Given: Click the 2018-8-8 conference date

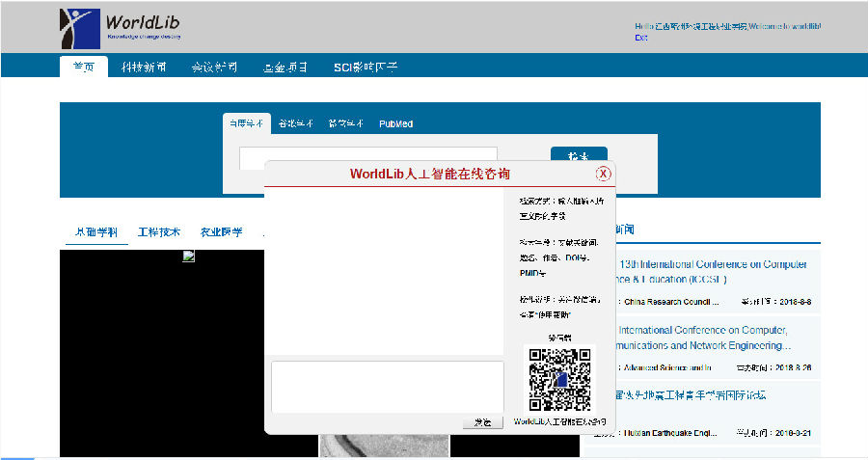Looking at the screenshot, I should [x=796, y=302].
